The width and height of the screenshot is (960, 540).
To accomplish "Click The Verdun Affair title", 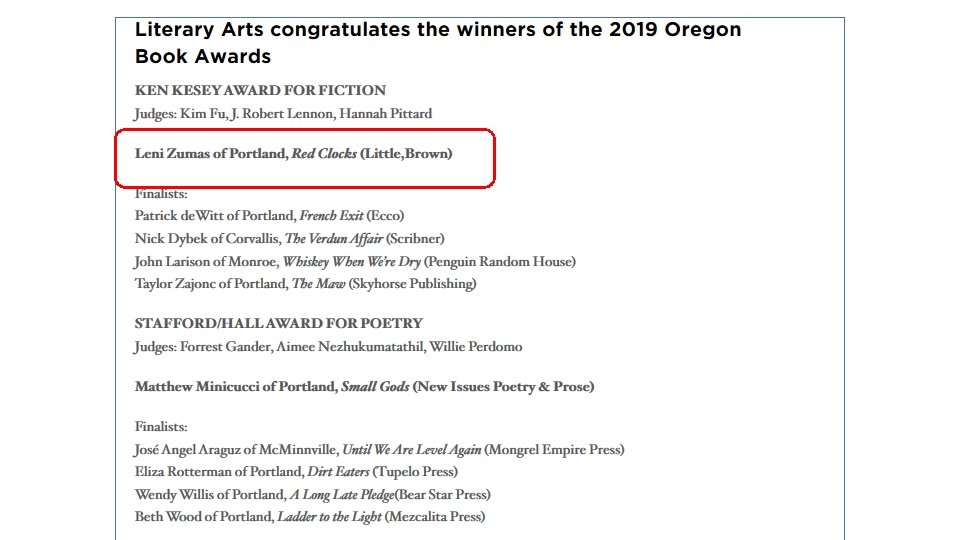I will (334, 239).
